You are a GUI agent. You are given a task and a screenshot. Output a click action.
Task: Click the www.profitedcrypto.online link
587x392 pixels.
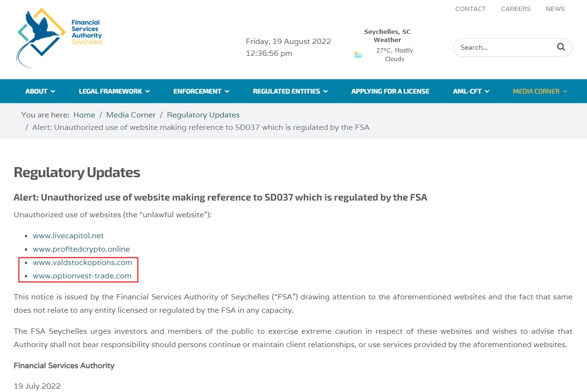pyautogui.click(x=81, y=249)
